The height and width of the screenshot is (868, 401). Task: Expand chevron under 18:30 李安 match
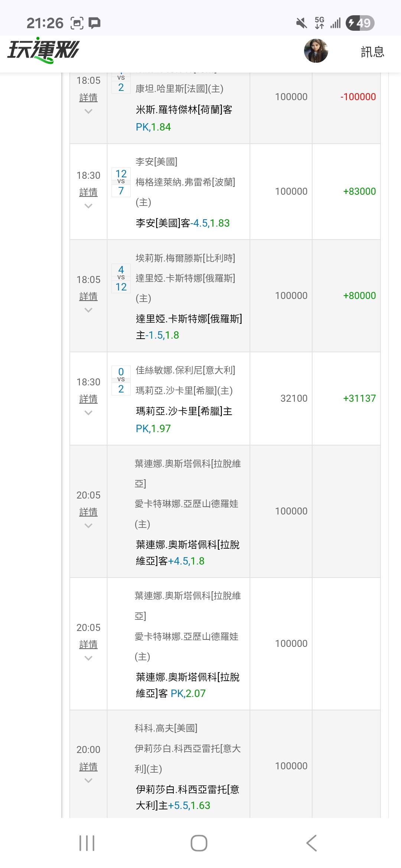(x=88, y=206)
